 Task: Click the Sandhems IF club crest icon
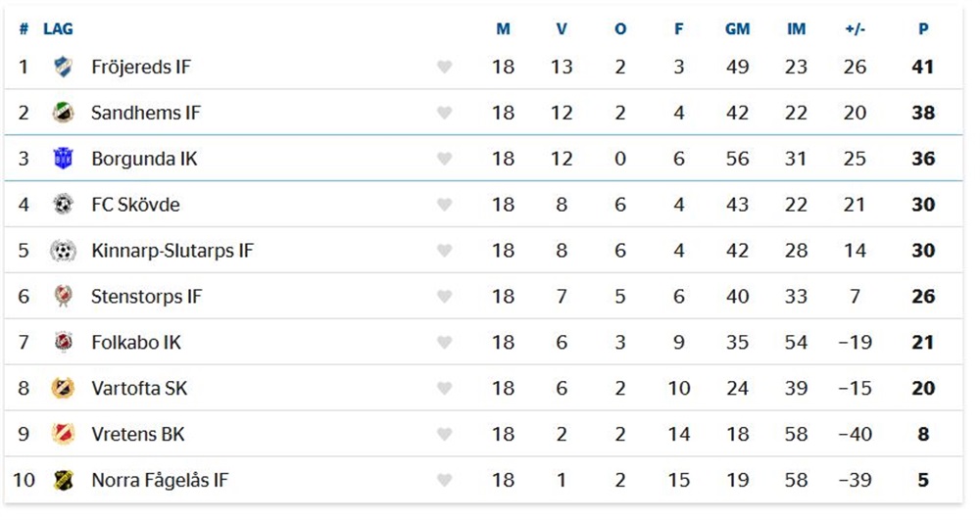[63, 114]
